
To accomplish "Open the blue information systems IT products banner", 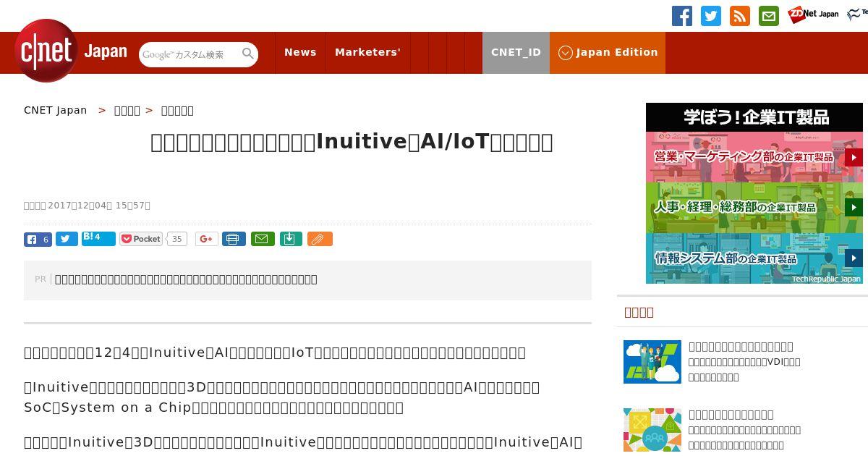I will click(x=754, y=258).
